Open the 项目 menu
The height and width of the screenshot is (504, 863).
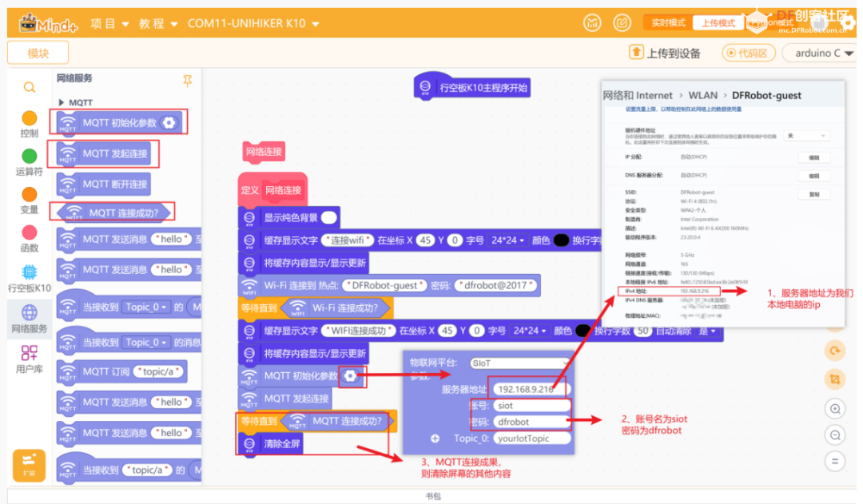[109, 24]
